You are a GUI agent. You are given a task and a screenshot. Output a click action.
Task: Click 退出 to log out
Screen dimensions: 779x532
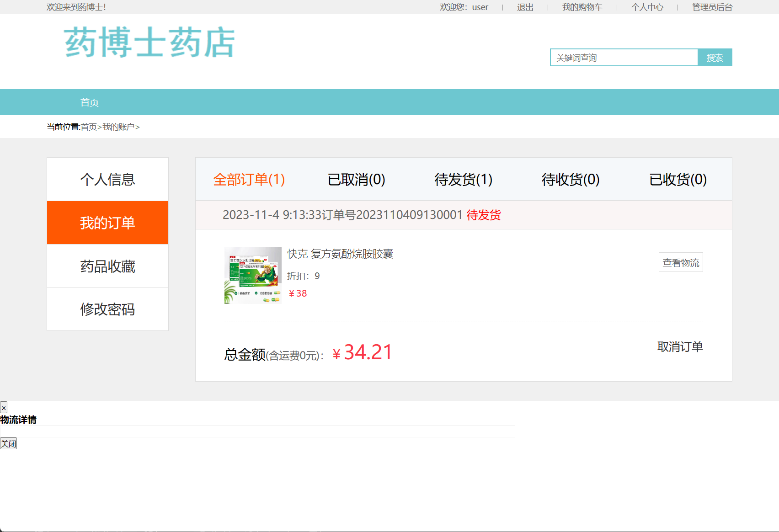524,7
